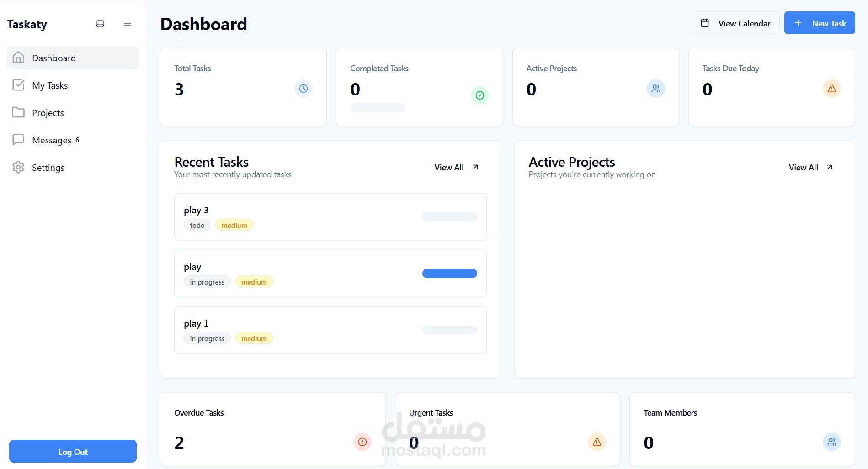Click the Taskaty logo text

point(27,24)
